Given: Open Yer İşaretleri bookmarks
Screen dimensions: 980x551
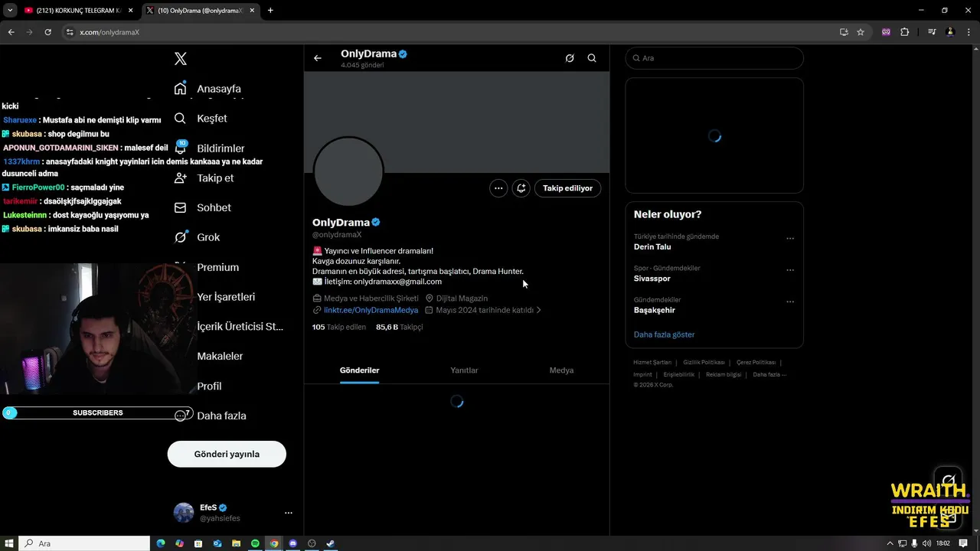Looking at the screenshot, I should (x=226, y=297).
